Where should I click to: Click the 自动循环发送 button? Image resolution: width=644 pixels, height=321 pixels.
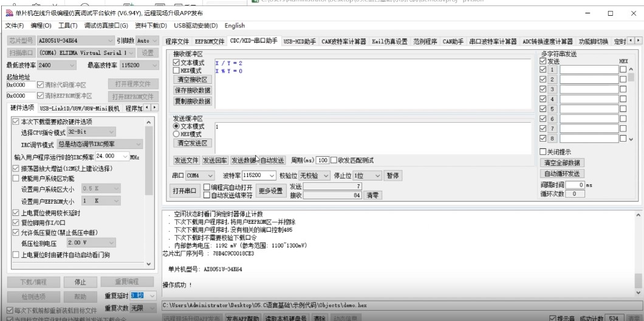tap(562, 173)
